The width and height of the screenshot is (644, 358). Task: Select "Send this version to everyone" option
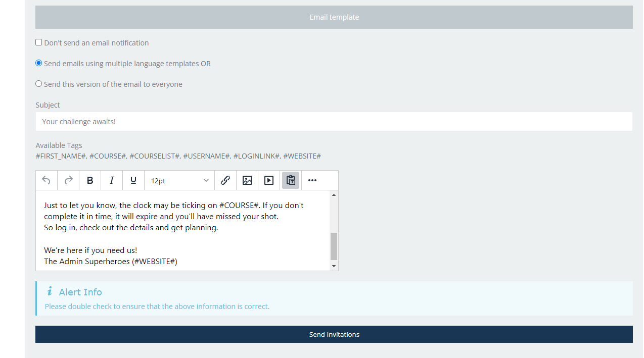pos(39,84)
